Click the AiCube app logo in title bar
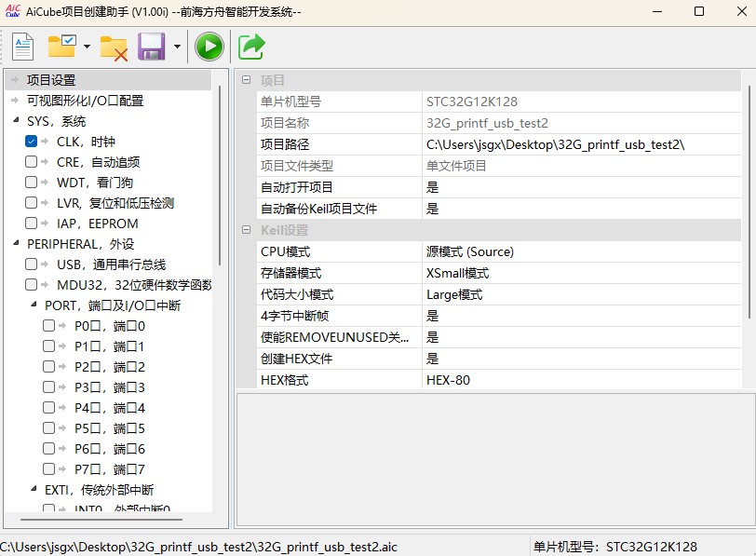The width and height of the screenshot is (756, 556). pos(12,10)
